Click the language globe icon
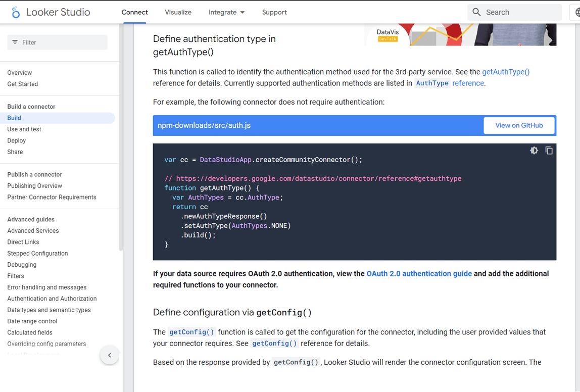The image size is (580, 392). (577, 12)
